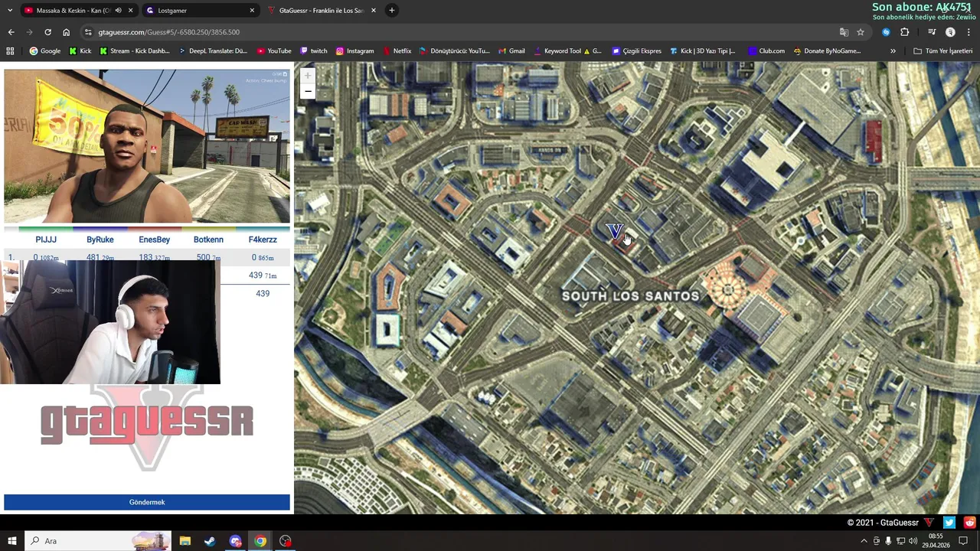Viewport: 980px width, 551px height.
Task: Open Dönüştürücü YouTube converter bookmark
Action: 455,51
